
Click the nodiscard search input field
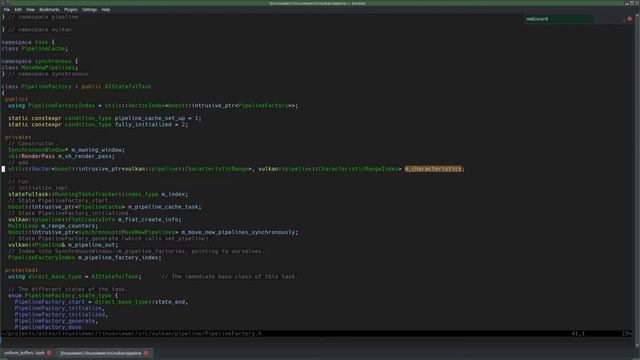[x=558, y=19]
